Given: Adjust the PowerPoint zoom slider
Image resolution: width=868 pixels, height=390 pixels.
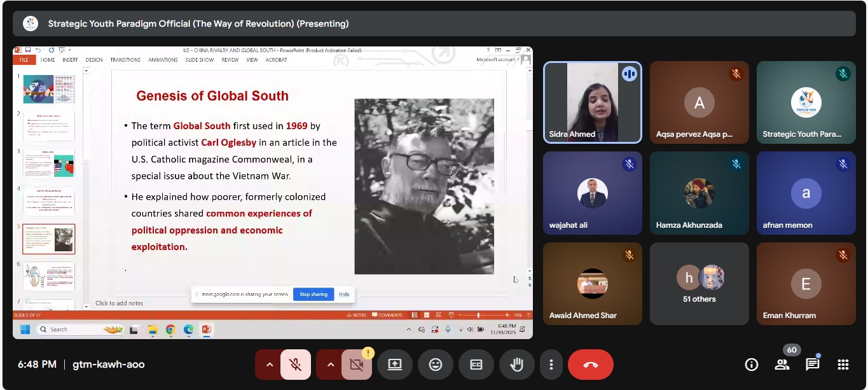Looking at the screenshot, I should point(478,315).
